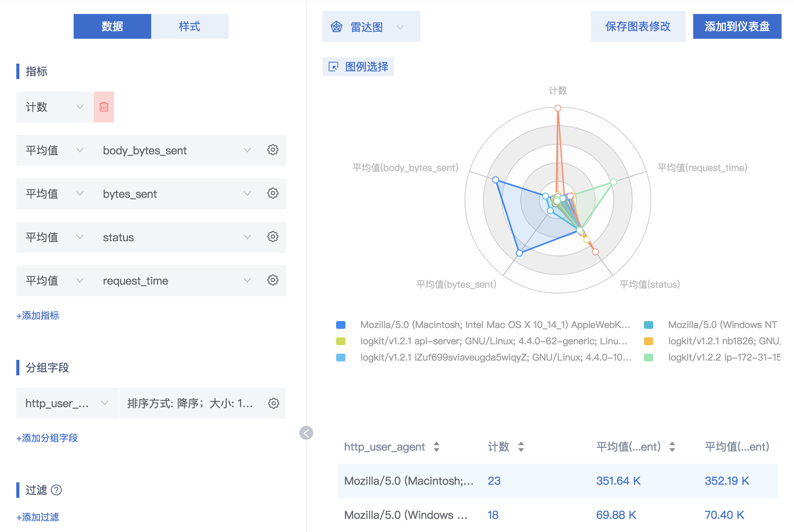Viewport: 794px width, 532px height.
Task: Open 平均值 dropdown in request_time row
Action: click(55, 281)
